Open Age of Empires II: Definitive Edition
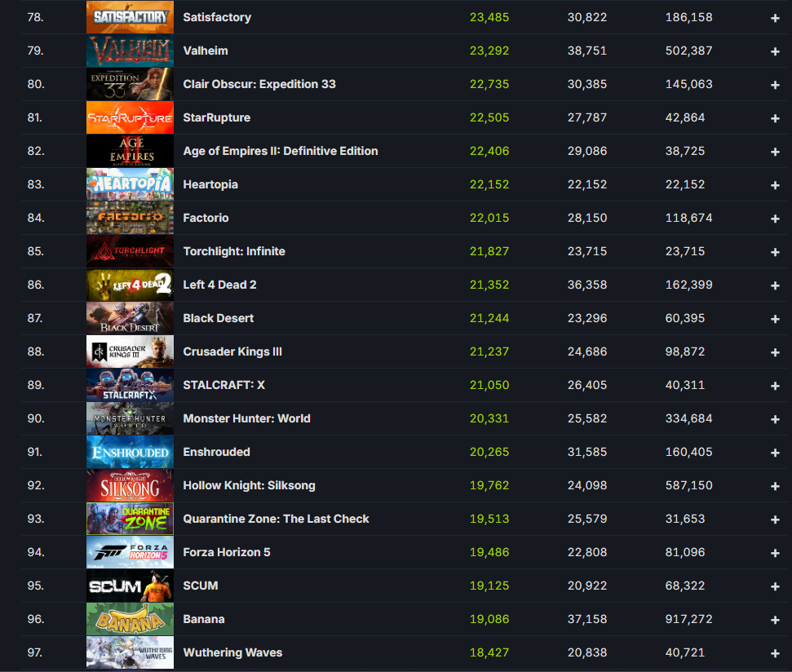 (x=281, y=151)
